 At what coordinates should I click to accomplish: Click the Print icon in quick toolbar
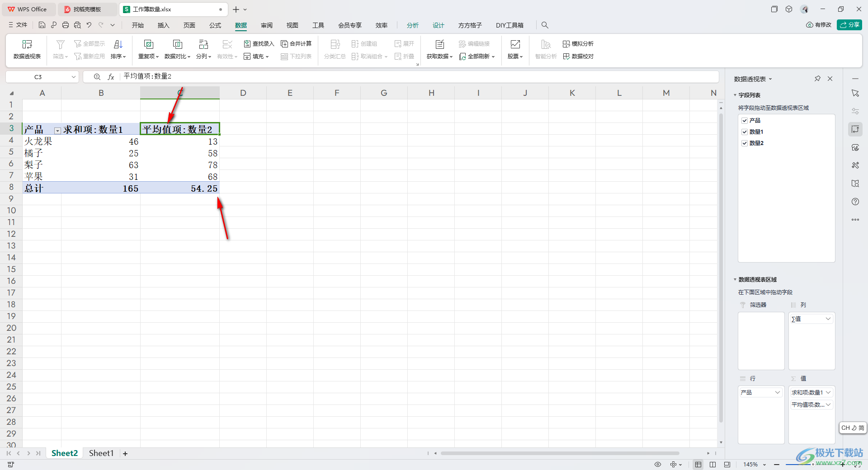pyautogui.click(x=66, y=25)
